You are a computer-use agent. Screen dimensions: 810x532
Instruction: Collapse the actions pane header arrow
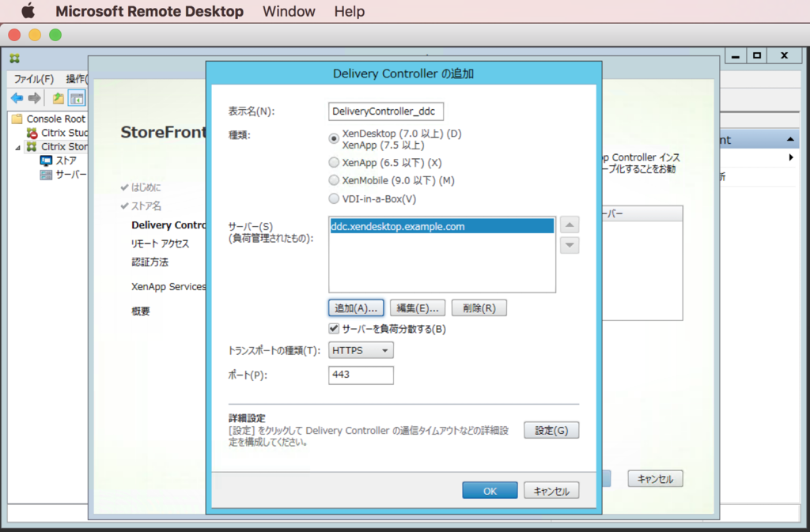point(790,139)
